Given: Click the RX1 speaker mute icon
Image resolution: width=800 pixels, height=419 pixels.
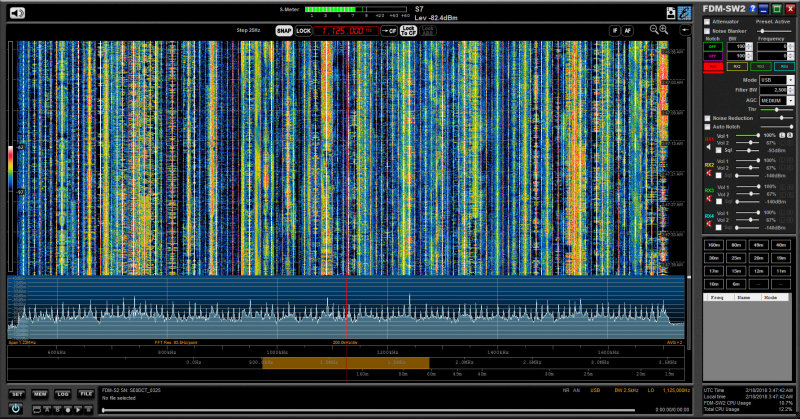Looking at the screenshot, I should click(x=709, y=147).
